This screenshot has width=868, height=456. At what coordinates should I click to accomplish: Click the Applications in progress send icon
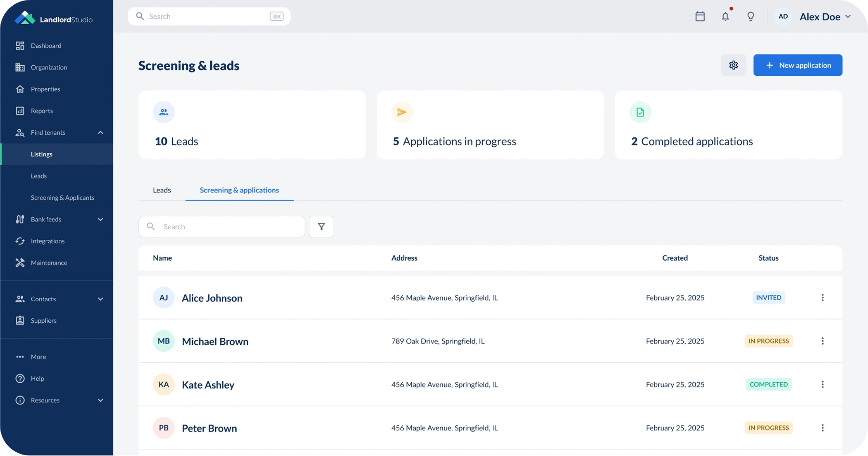point(402,112)
